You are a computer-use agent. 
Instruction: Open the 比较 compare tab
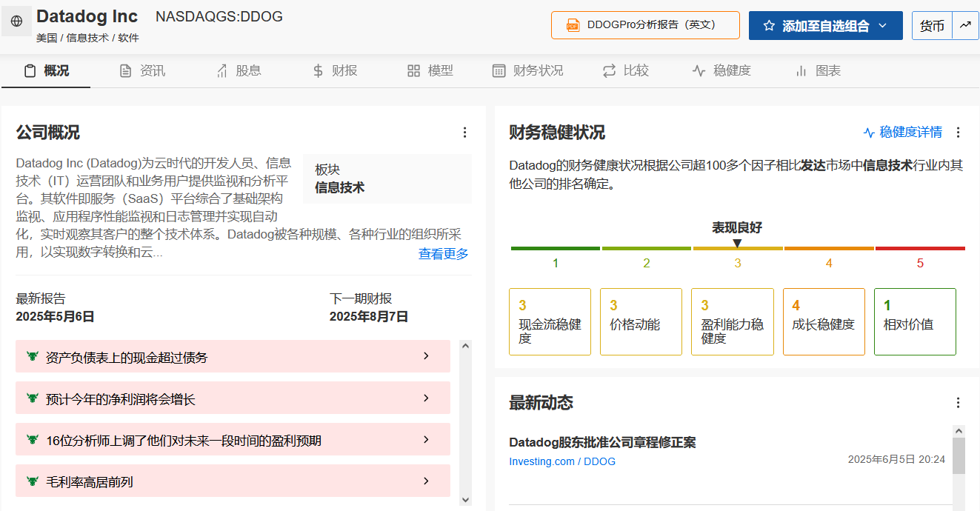(626, 71)
